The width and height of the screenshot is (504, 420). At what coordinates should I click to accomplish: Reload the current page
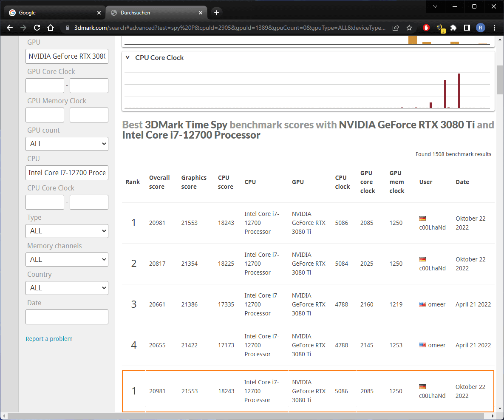pos(37,28)
